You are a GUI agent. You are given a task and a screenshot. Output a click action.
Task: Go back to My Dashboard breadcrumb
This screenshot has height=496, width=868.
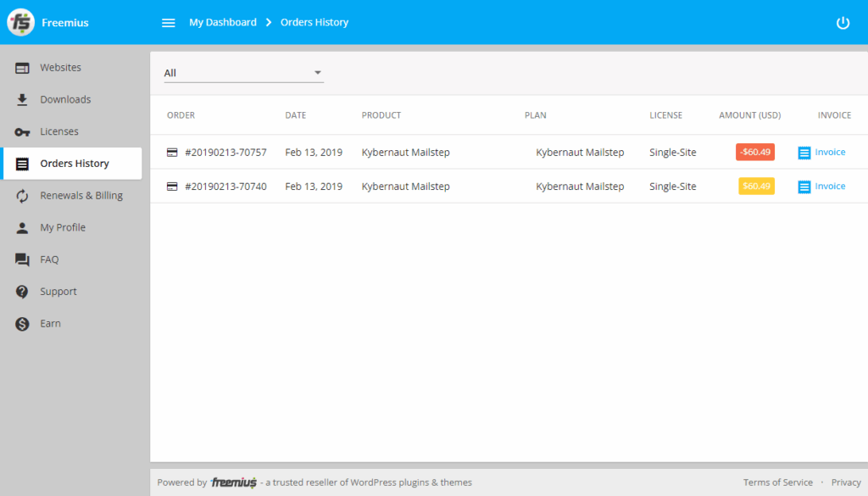tap(223, 23)
